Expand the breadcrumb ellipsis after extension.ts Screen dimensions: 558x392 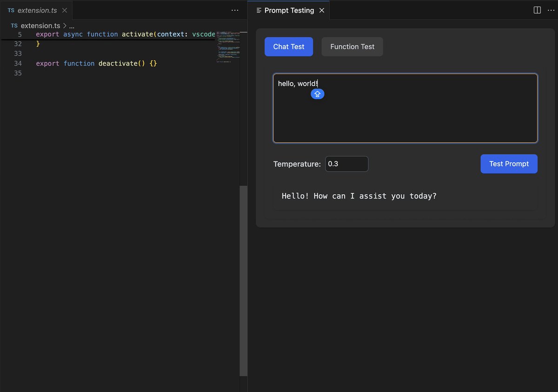tap(72, 26)
